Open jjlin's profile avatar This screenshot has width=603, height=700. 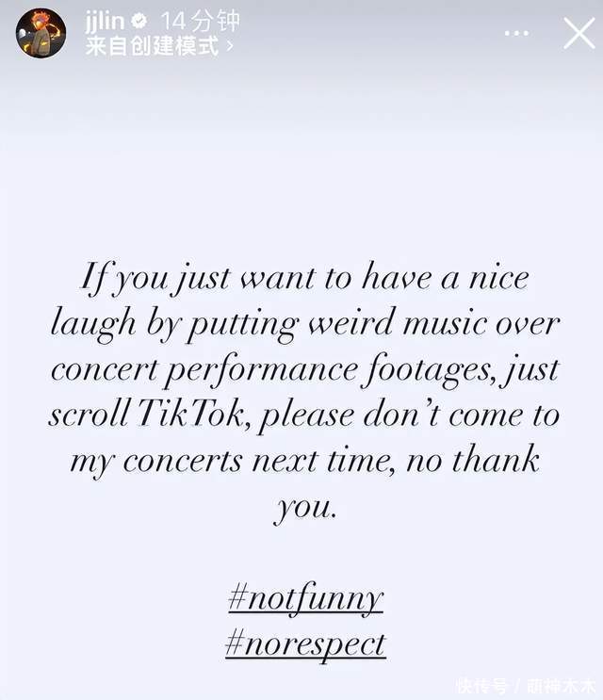tap(41, 34)
